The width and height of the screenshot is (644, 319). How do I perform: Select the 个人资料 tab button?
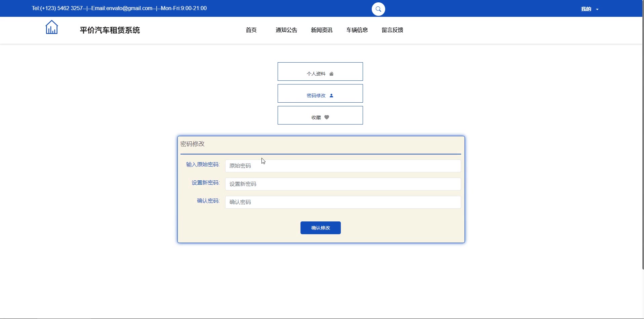[x=320, y=71]
